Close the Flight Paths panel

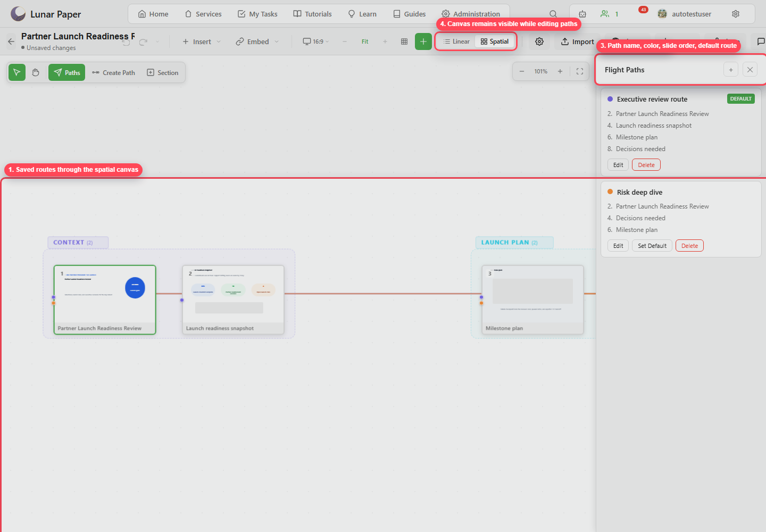coord(750,70)
